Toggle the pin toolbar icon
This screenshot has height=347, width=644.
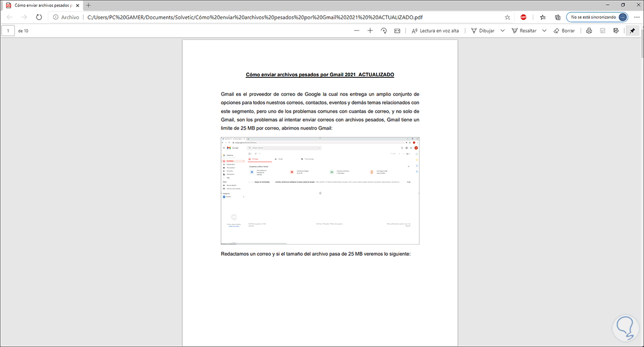click(632, 31)
